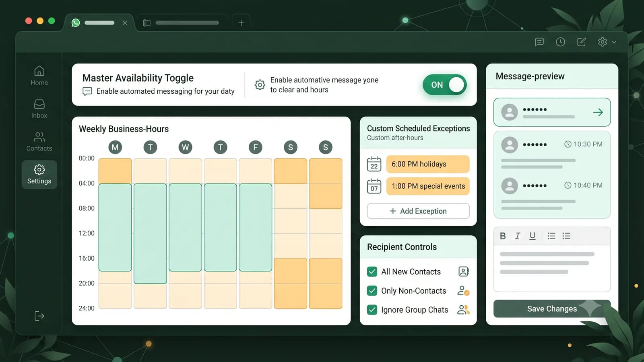The width and height of the screenshot is (644, 362).
Task: Click the calendar icon dated 22
Action: [x=374, y=164]
